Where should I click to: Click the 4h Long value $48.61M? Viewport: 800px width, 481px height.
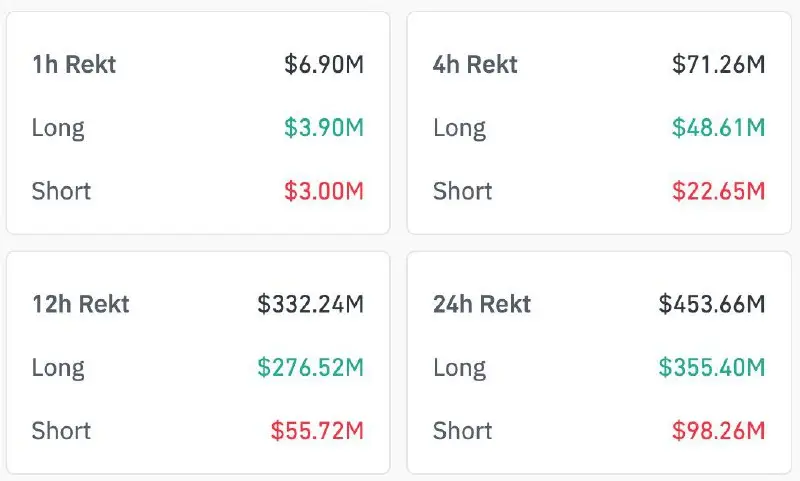click(x=718, y=128)
